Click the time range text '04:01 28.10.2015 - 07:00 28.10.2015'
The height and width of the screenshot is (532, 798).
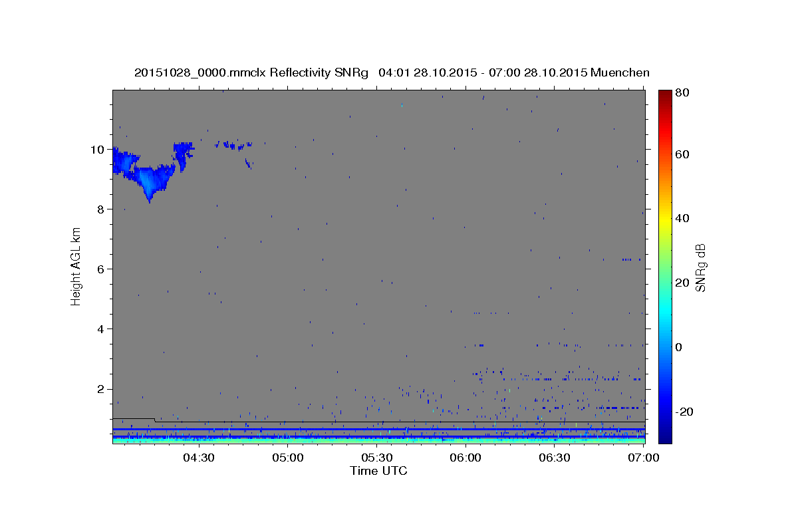point(482,72)
